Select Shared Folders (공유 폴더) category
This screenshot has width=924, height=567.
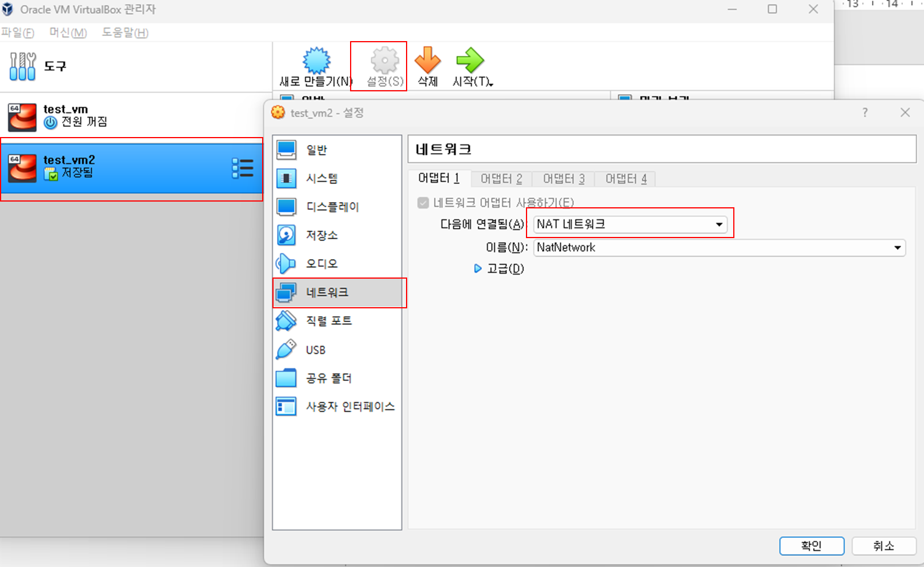pos(337,378)
